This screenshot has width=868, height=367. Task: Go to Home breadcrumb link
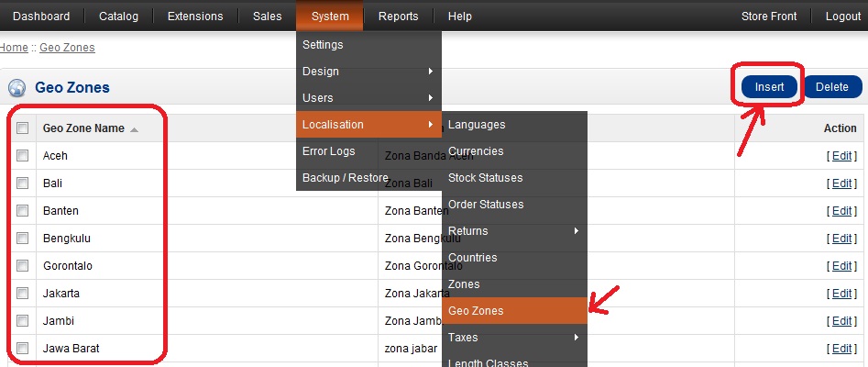13,48
